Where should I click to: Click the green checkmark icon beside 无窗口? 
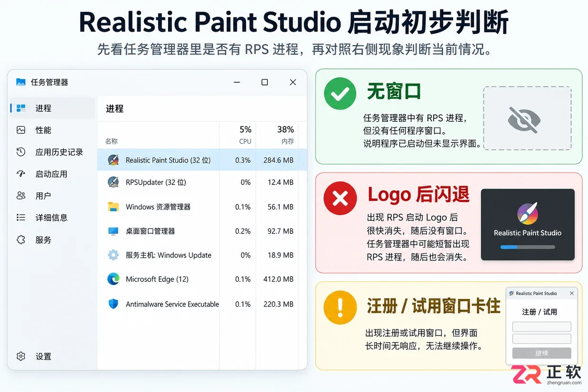click(x=340, y=94)
